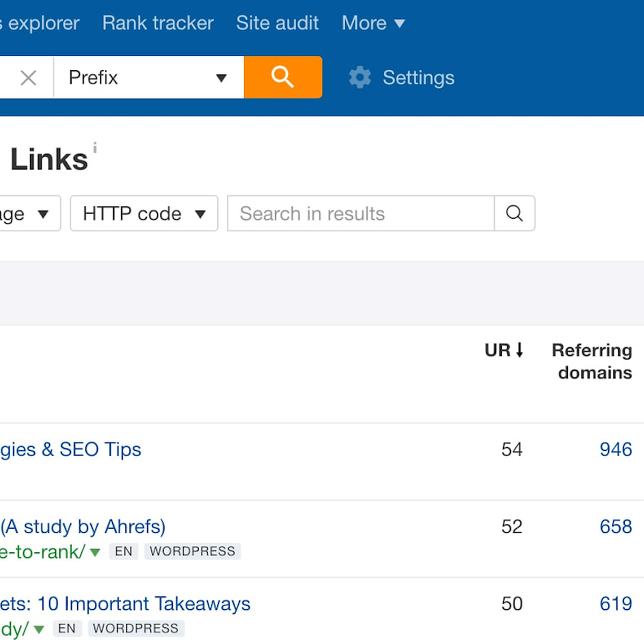Screen dimensions: 644x644
Task: Click the UR sort arrow icon
Action: [x=519, y=350]
